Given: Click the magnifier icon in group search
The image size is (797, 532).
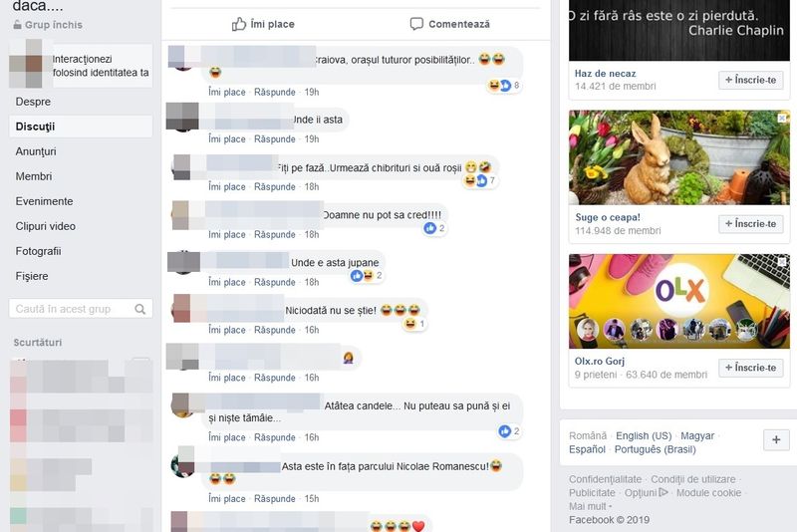Looking at the screenshot, I should click(x=139, y=309).
